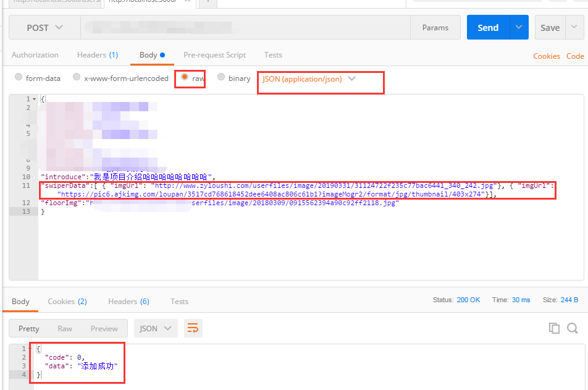Click the request URL input field
The image size is (588, 390).
[x=247, y=27]
